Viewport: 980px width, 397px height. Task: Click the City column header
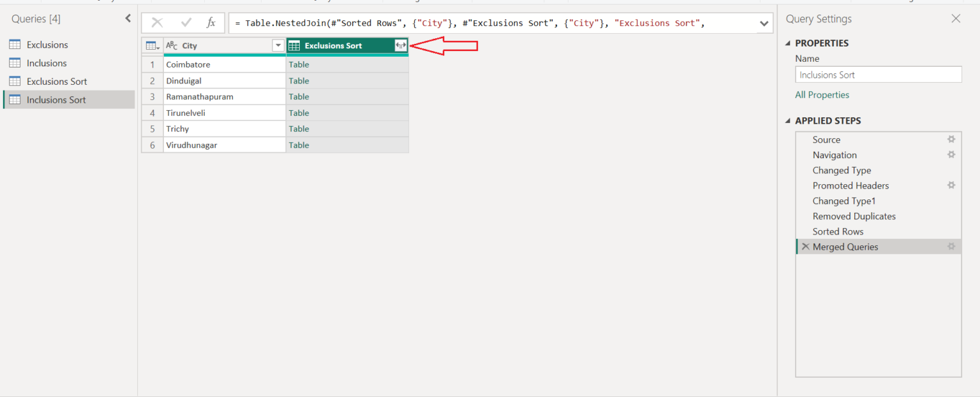click(225, 45)
